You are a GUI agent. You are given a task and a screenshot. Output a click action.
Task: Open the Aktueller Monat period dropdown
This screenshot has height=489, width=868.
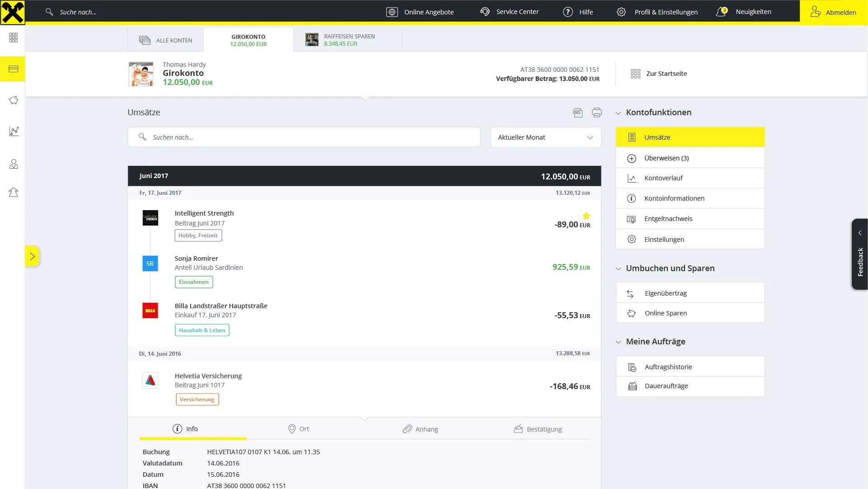click(x=545, y=137)
